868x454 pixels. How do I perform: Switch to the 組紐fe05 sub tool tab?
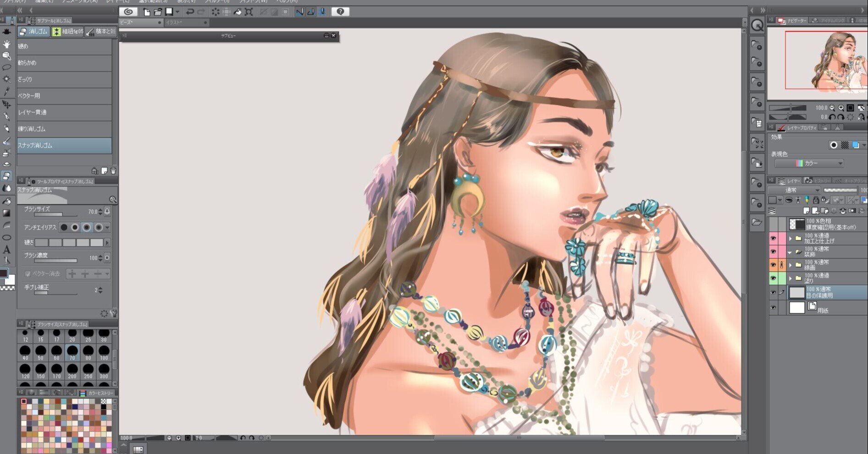click(x=67, y=32)
